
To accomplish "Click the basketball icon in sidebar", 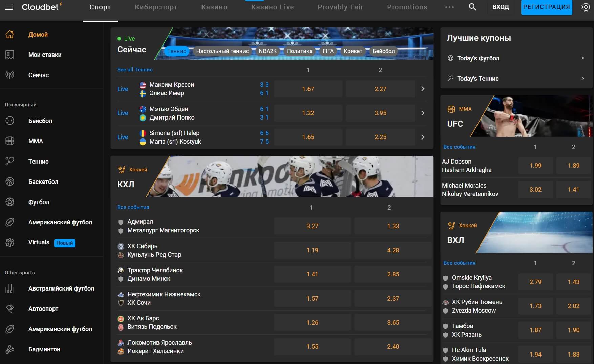I will (10, 181).
